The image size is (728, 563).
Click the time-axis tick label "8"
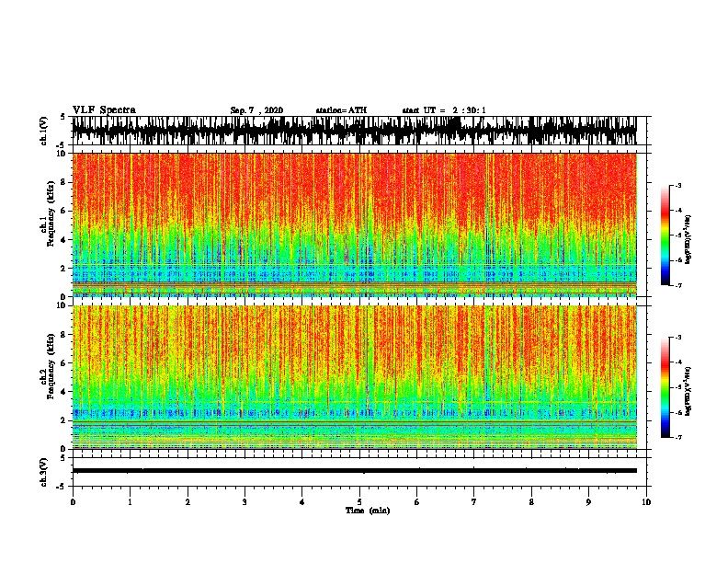tap(531, 501)
